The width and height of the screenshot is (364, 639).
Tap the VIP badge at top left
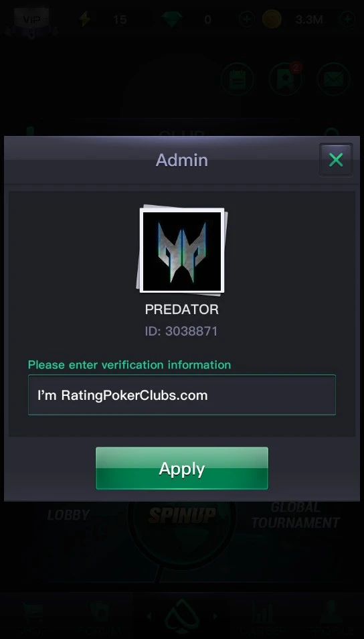coord(31,19)
